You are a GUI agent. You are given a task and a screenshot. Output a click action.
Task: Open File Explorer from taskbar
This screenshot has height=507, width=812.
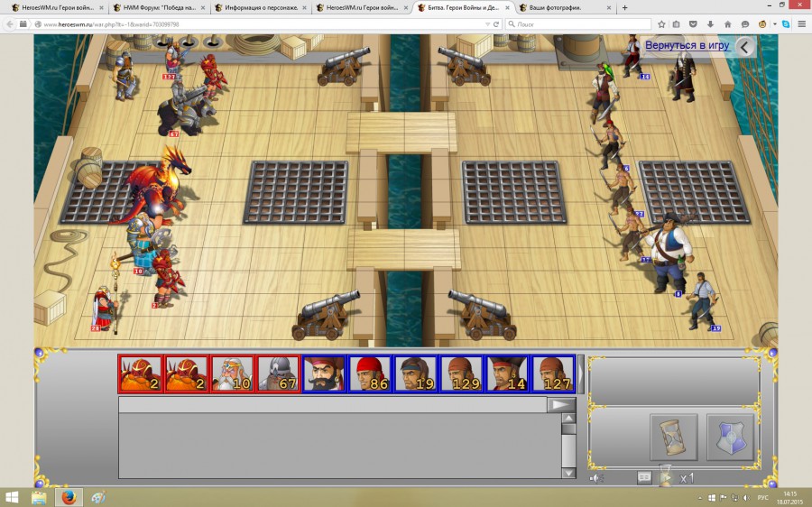(x=40, y=498)
